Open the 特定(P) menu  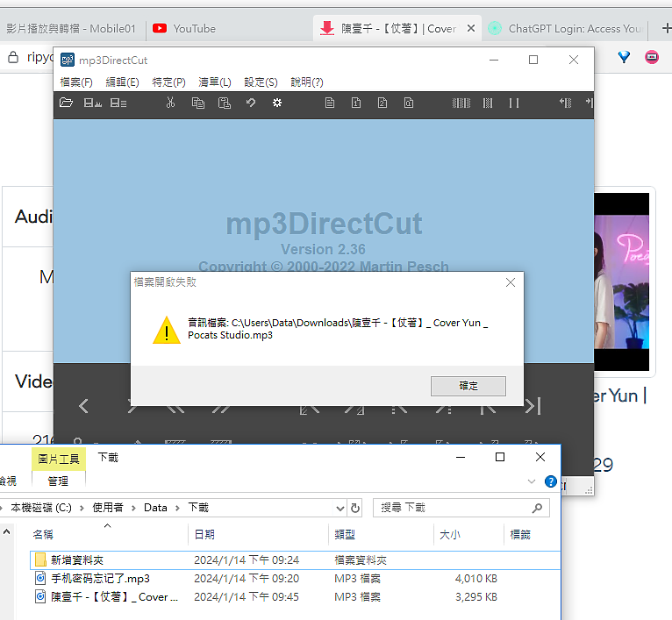168,82
